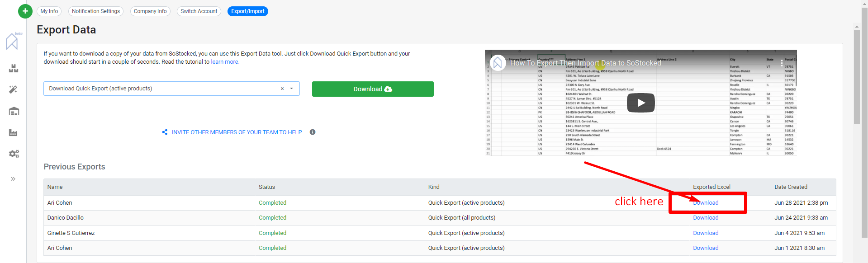Viewport: 868px width, 263px height.
Task: Open the factory sidebar icon
Action: (13, 132)
